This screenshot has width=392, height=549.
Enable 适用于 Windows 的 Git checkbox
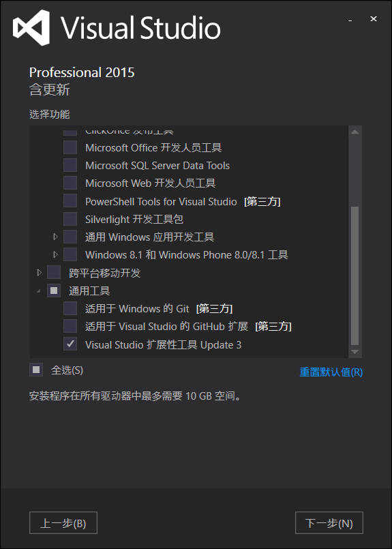70,308
